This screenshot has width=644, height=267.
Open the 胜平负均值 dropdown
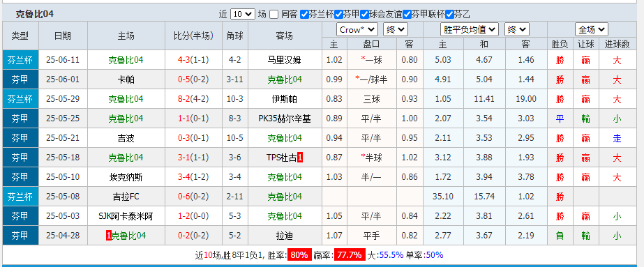(x=470, y=29)
